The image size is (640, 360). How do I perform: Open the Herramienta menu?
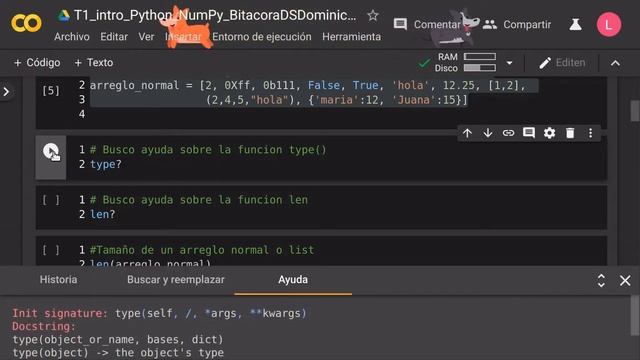(x=351, y=37)
